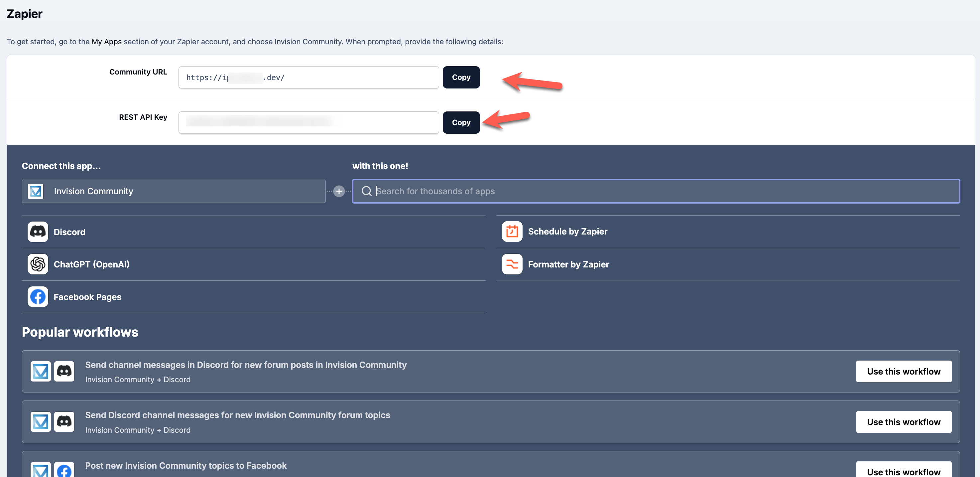The image size is (980, 477).
Task: Click the 'Zapier' page heading
Action: click(x=25, y=14)
